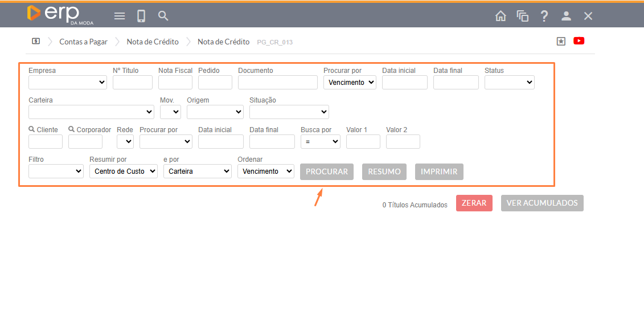Open the hamburger main menu
The image size is (644, 335).
tap(120, 16)
